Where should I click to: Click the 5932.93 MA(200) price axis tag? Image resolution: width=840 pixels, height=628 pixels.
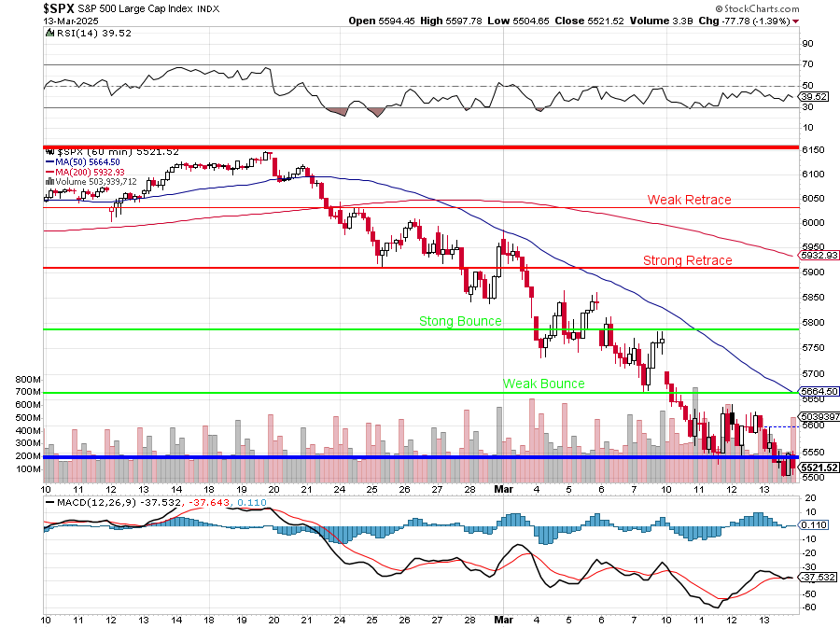(819, 255)
